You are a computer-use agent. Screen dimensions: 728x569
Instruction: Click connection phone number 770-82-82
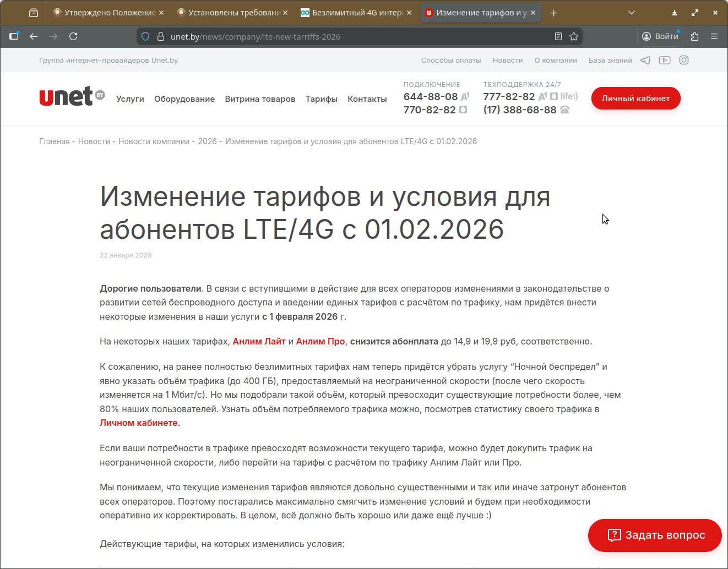430,110
